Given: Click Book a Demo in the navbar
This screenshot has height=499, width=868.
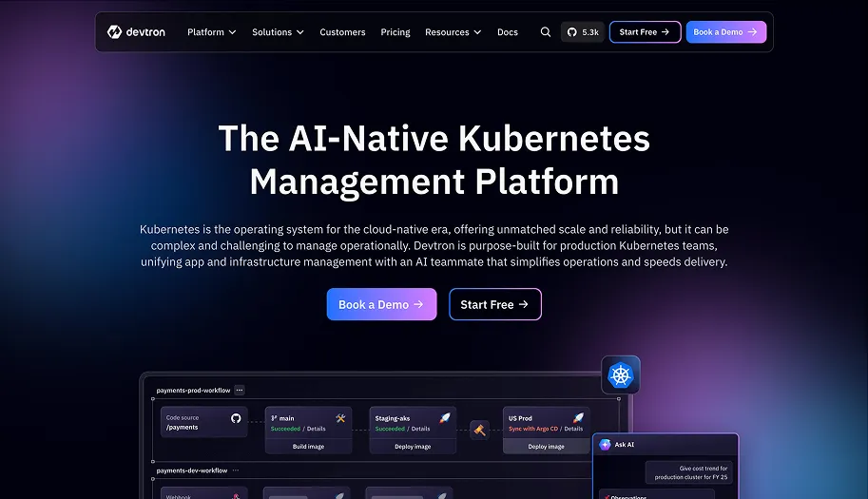Looking at the screenshot, I should (726, 32).
